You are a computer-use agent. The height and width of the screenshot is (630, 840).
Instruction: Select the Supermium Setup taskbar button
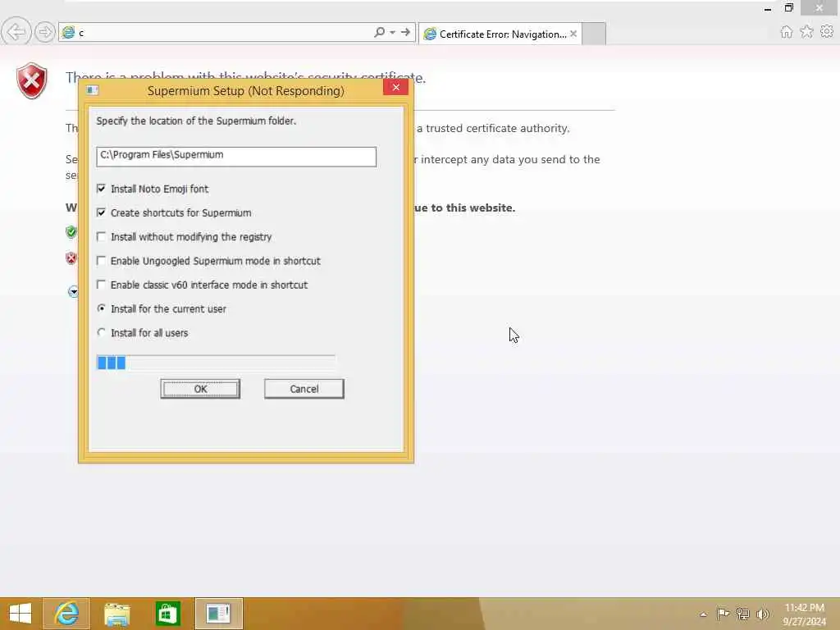[x=218, y=614]
